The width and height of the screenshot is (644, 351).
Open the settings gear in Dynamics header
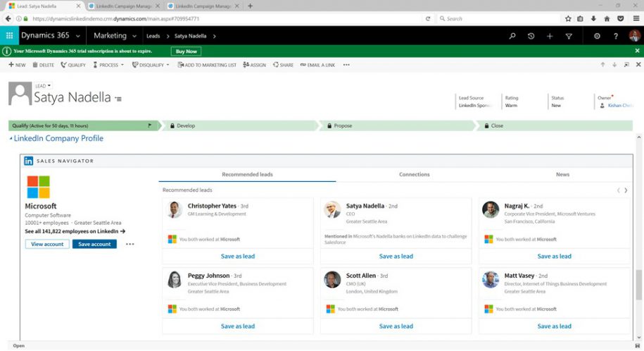coord(597,36)
